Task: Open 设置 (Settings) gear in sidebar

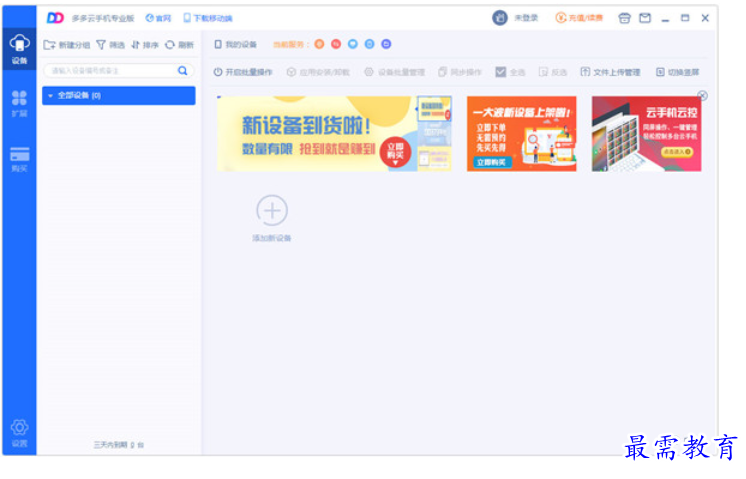Action: pyautogui.click(x=19, y=433)
